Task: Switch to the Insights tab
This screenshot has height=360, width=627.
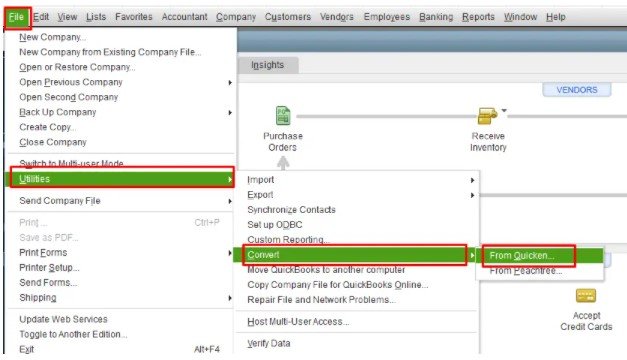Action: tap(268, 65)
